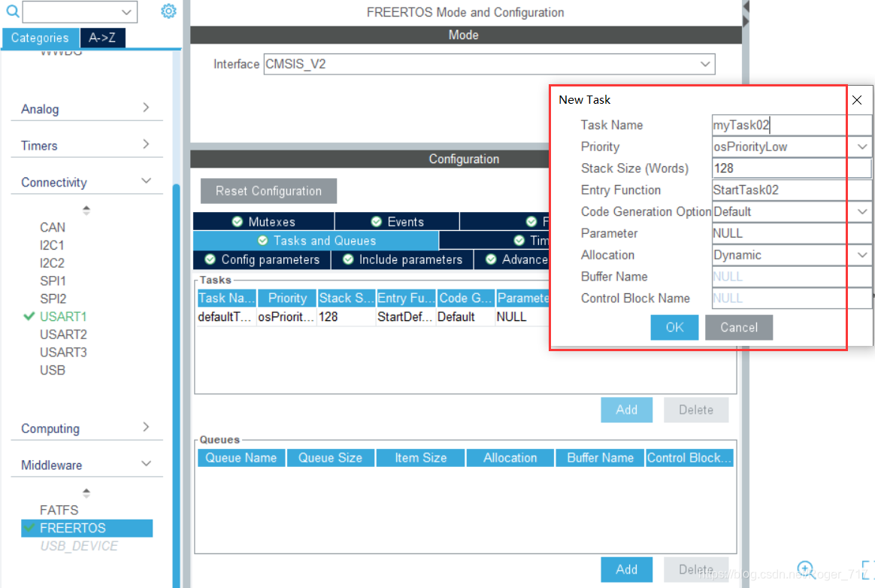Click OK in the New Task dialog
The height and width of the screenshot is (588, 875).
674,327
